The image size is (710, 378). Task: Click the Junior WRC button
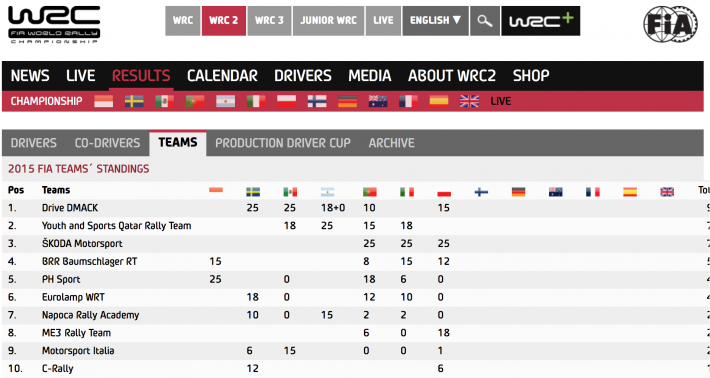click(329, 21)
